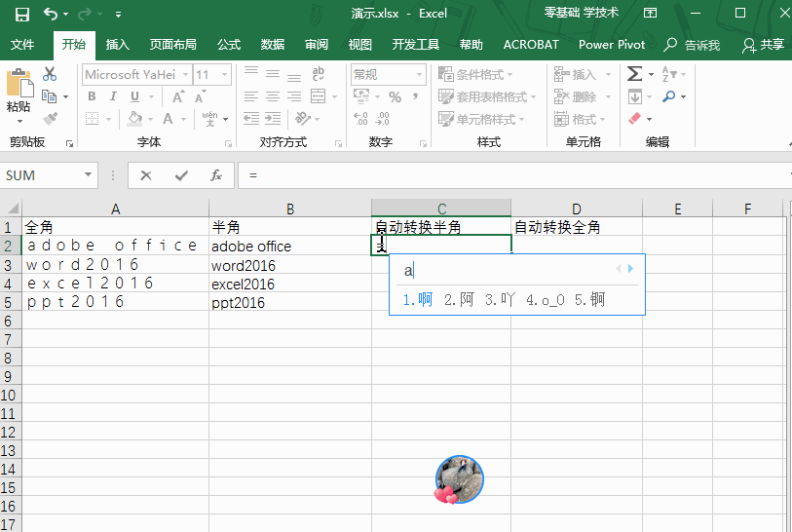Open the 公式 ribbon tab

pyautogui.click(x=229, y=45)
